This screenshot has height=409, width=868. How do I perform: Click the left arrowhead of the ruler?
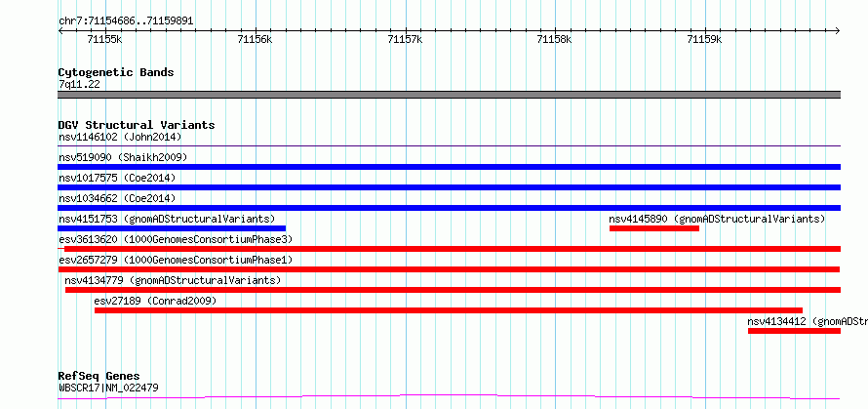60,30
